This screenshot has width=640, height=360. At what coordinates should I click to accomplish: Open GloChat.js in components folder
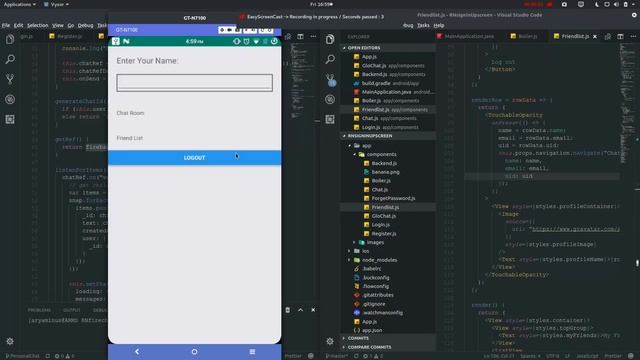coord(384,216)
